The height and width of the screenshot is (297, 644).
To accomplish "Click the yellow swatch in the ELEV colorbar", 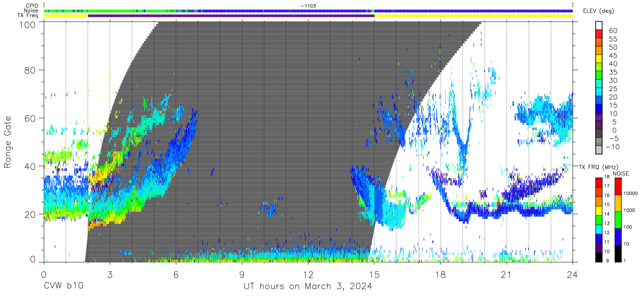I will click(x=599, y=60).
